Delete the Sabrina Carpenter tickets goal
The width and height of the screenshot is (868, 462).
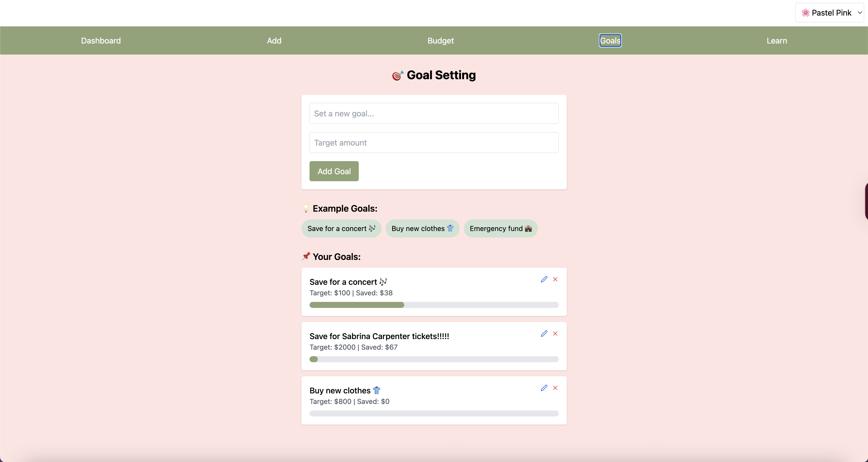pos(555,334)
